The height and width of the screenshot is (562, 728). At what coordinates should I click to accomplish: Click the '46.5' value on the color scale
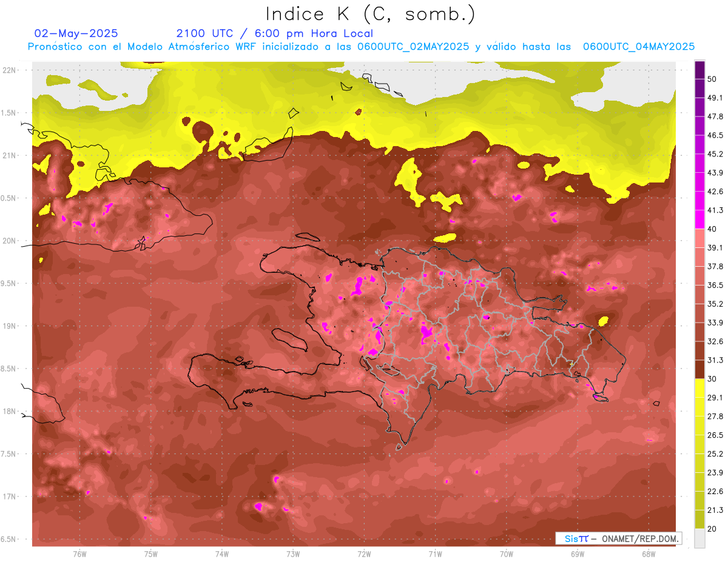(x=715, y=135)
